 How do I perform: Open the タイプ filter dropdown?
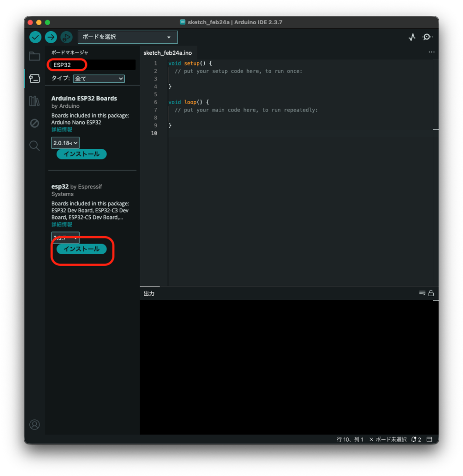pos(99,79)
